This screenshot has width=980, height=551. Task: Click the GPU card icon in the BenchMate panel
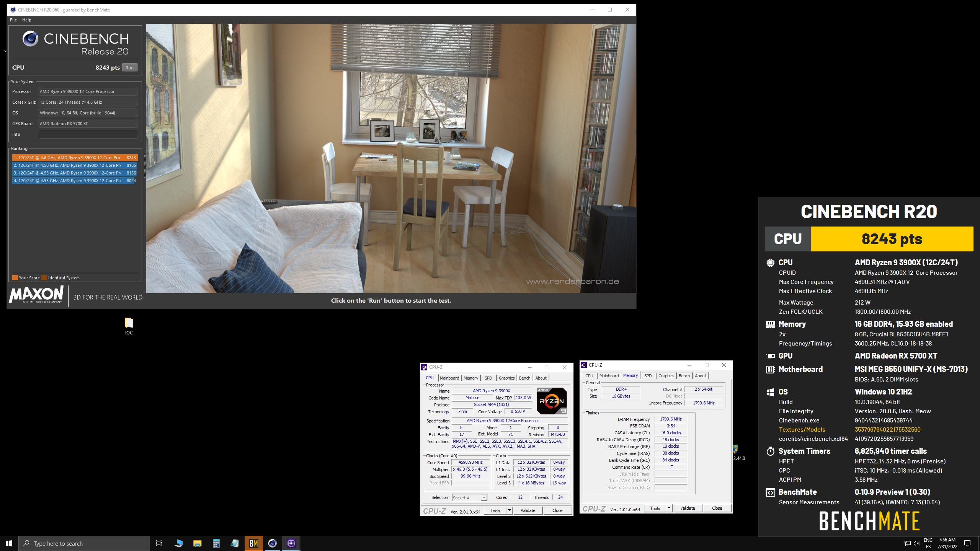click(x=770, y=356)
